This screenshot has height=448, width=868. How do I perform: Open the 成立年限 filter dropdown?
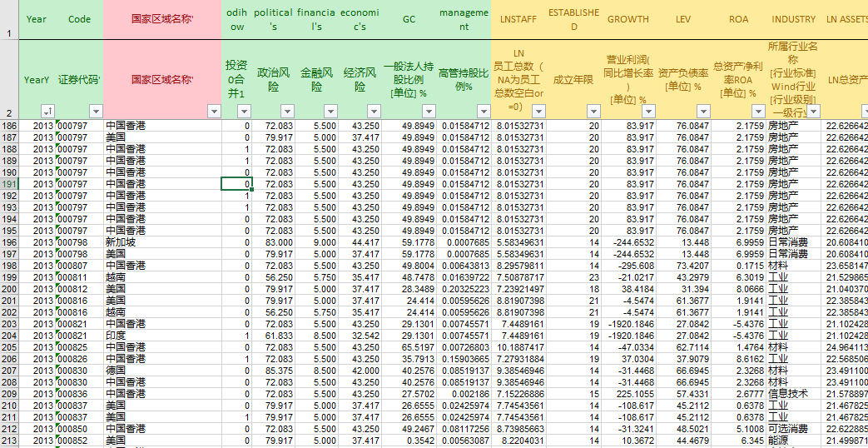[593, 112]
